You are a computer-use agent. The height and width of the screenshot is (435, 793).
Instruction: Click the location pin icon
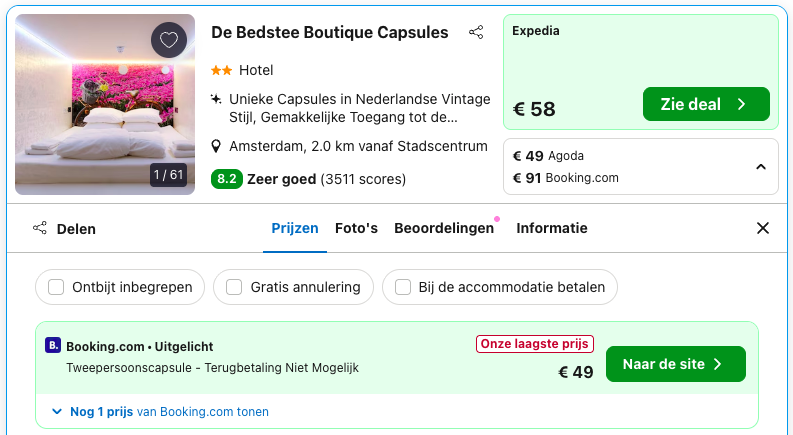(216, 146)
